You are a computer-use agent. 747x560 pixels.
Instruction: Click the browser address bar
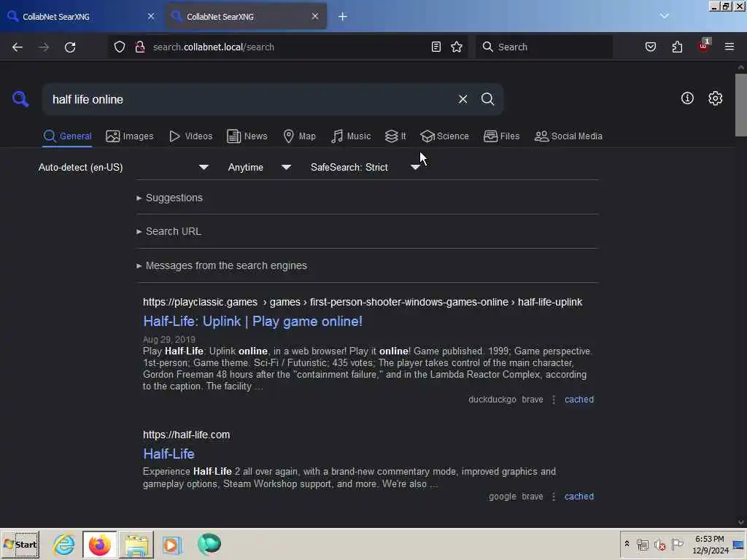[288, 47]
